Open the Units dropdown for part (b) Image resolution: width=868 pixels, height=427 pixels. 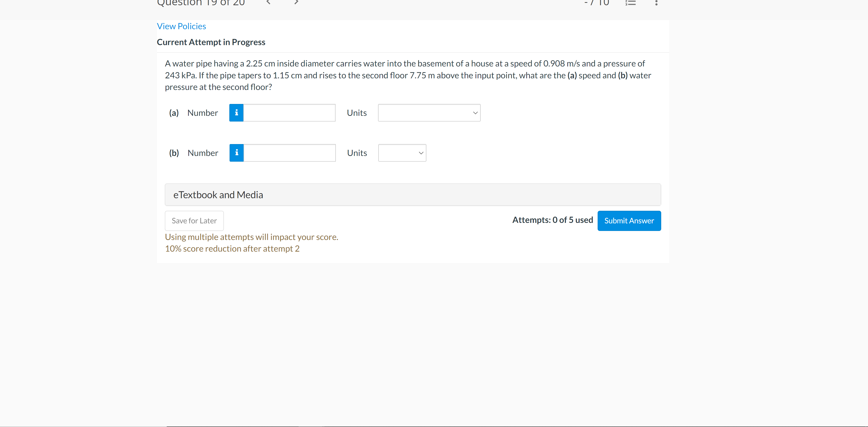click(402, 153)
